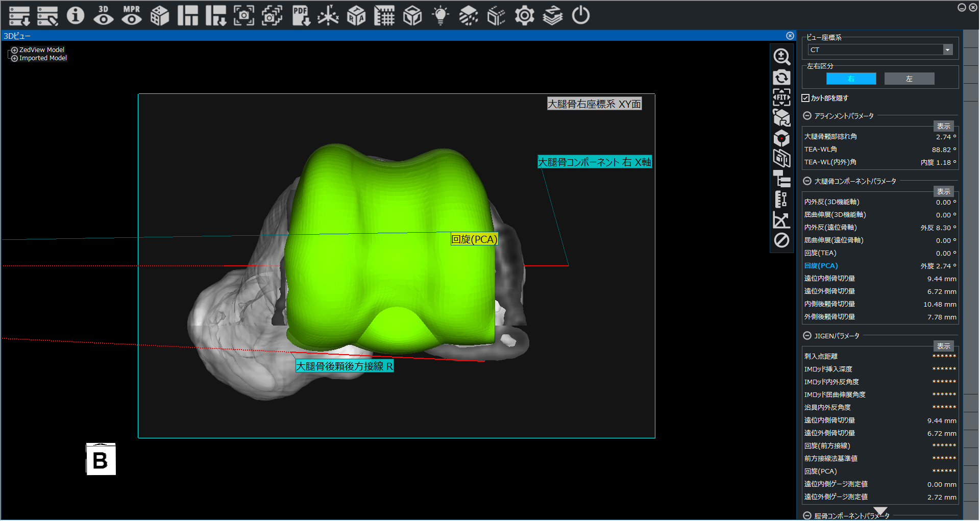Click 表示 button for JIGENパラメータ
Image resolution: width=980 pixels, height=521 pixels.
pos(943,346)
